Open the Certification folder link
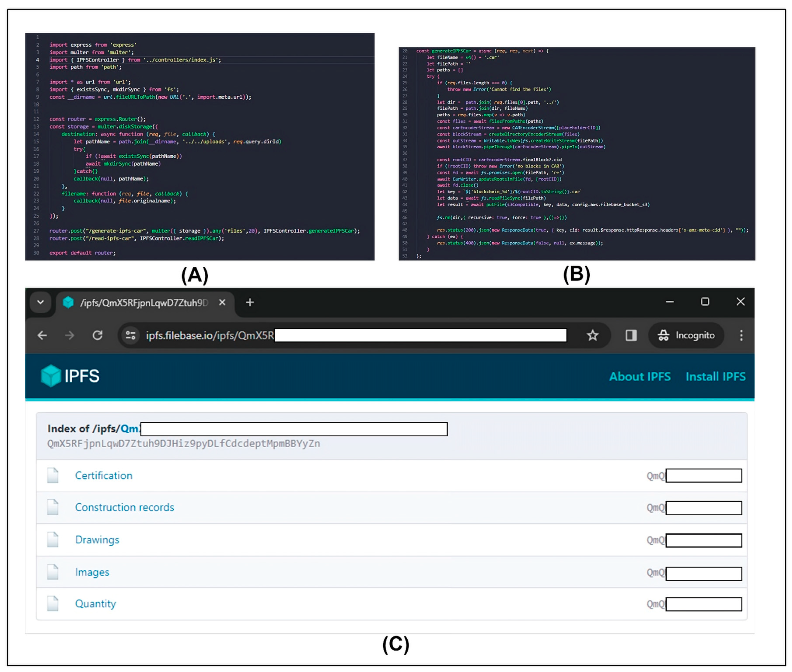The width and height of the screenshot is (792, 672). 104,475
